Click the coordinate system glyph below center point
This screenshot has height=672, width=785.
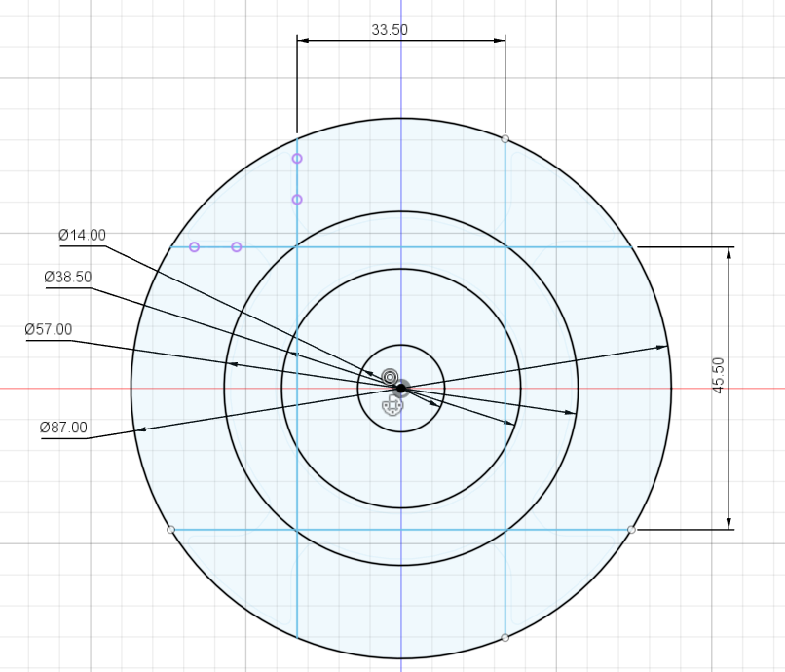(392, 406)
